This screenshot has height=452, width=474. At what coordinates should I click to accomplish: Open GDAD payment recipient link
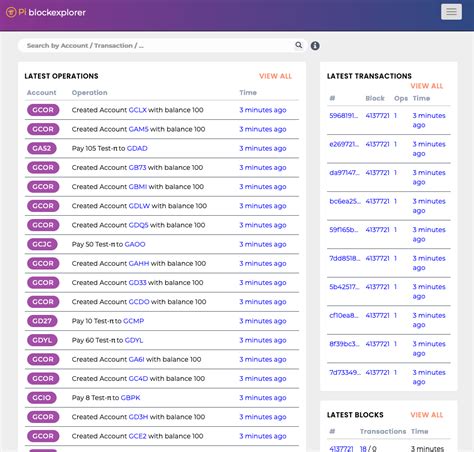[137, 148]
